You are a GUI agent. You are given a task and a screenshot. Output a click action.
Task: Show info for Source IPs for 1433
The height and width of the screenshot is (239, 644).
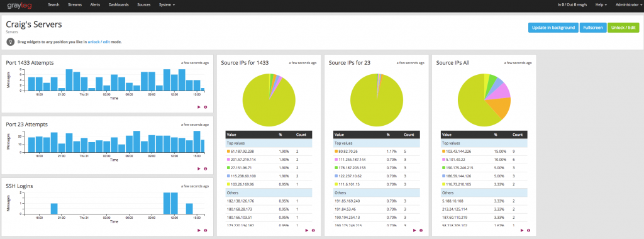313,230
